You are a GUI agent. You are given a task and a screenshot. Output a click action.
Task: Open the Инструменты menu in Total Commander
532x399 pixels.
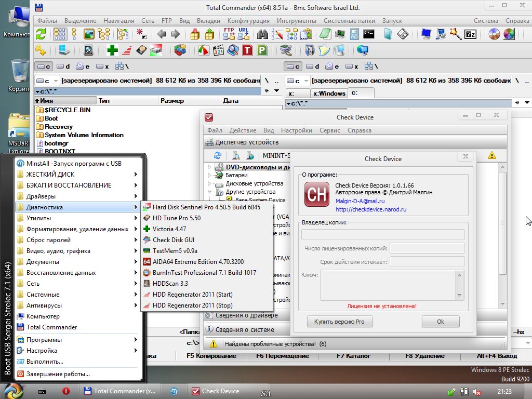pyautogui.click(x=297, y=21)
